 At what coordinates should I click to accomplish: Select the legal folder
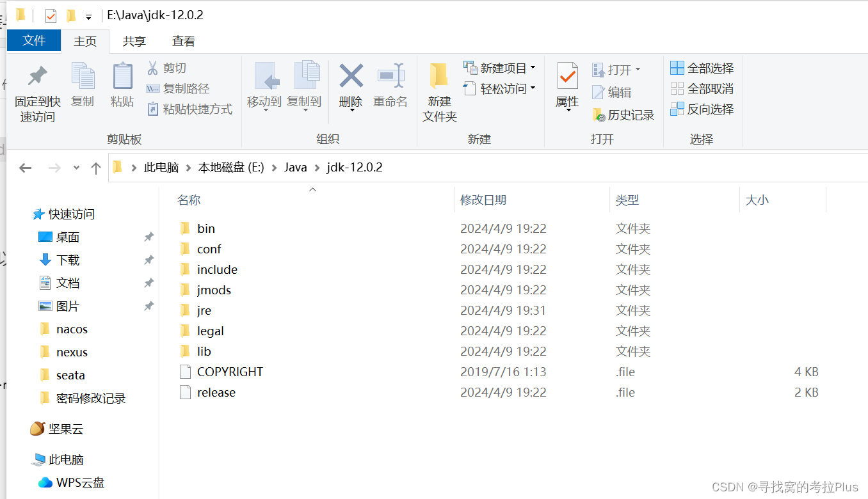(211, 331)
